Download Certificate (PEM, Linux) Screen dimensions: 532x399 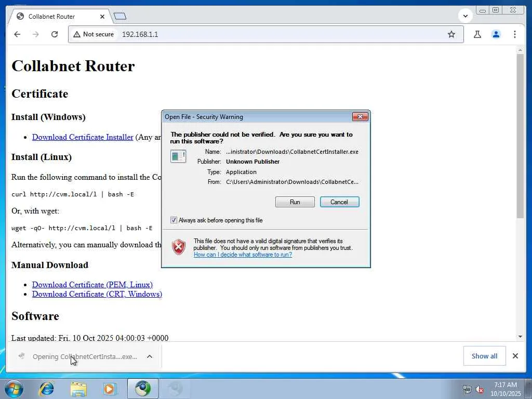[x=92, y=285]
